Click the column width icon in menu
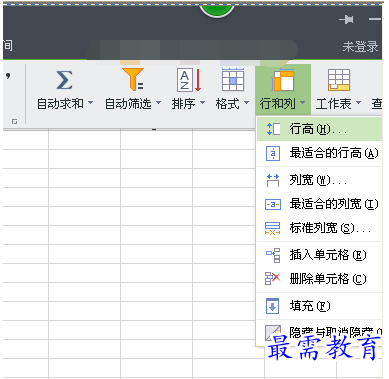 coord(273,180)
